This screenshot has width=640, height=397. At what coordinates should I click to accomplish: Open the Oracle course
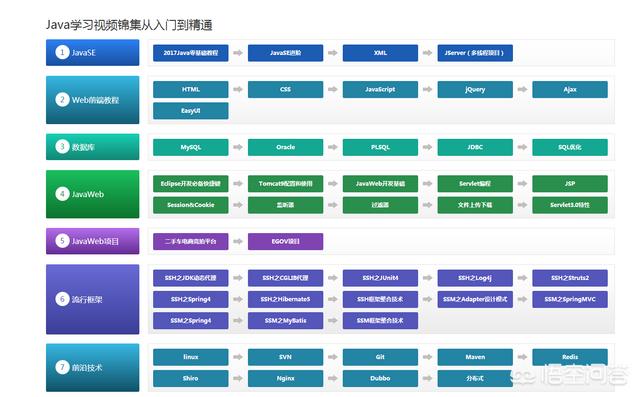pyautogui.click(x=285, y=147)
